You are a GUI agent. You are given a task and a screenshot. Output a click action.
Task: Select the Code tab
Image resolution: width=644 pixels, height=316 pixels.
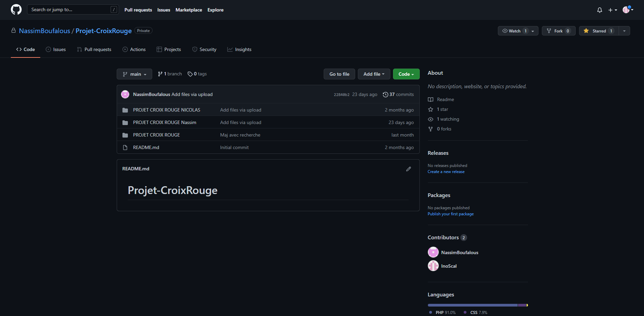[25, 49]
